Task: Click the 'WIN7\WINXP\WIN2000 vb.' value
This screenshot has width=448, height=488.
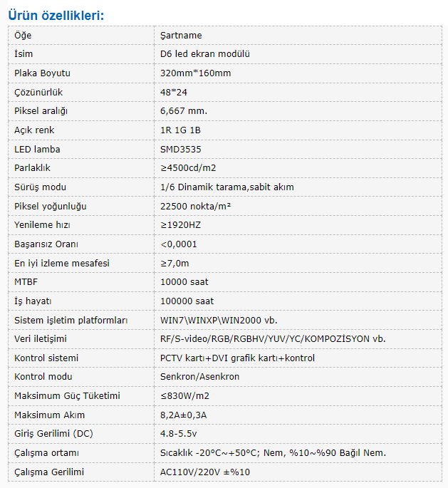Action: pyautogui.click(x=219, y=321)
